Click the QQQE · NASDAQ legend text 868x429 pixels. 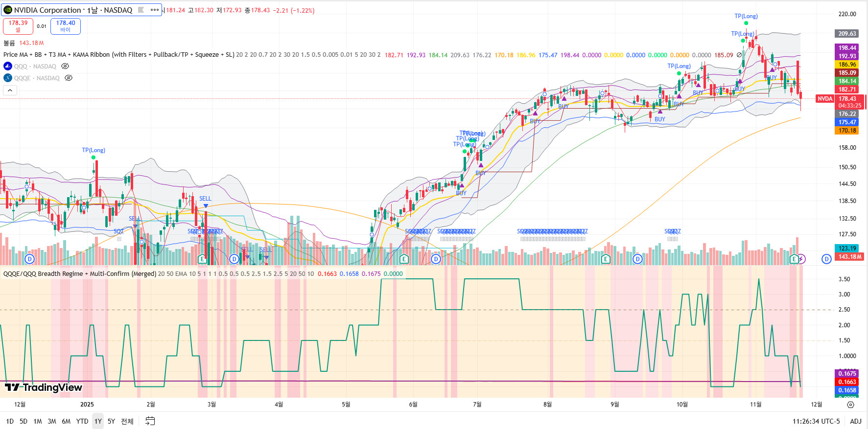(37, 78)
